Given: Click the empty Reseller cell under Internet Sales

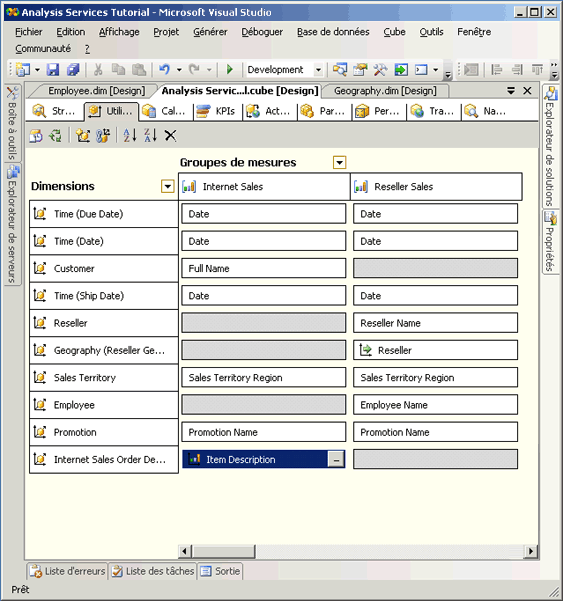Looking at the screenshot, I should [x=264, y=323].
